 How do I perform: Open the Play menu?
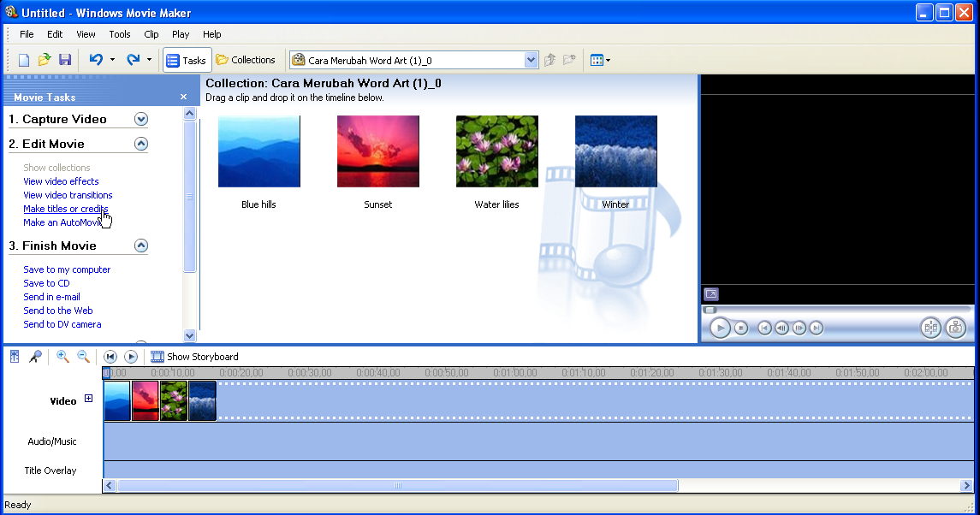point(181,34)
